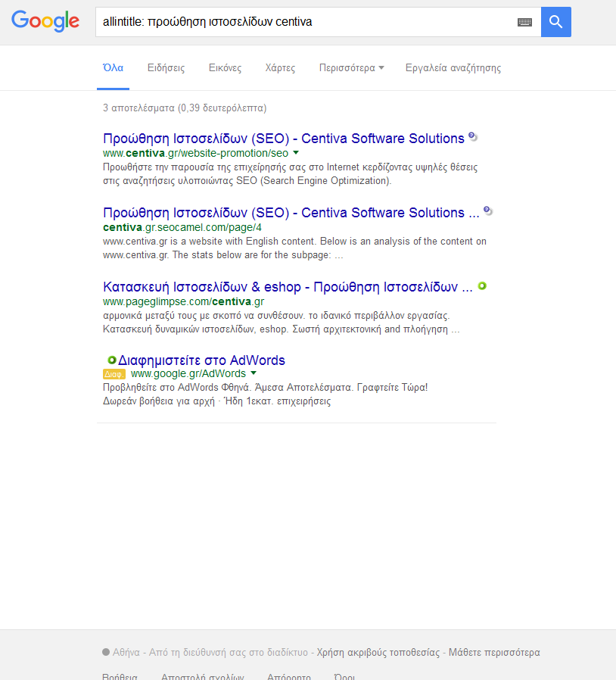616x680 pixels.
Task: Open Εργαλεία αναζήτησης search tools
Action: [x=453, y=67]
